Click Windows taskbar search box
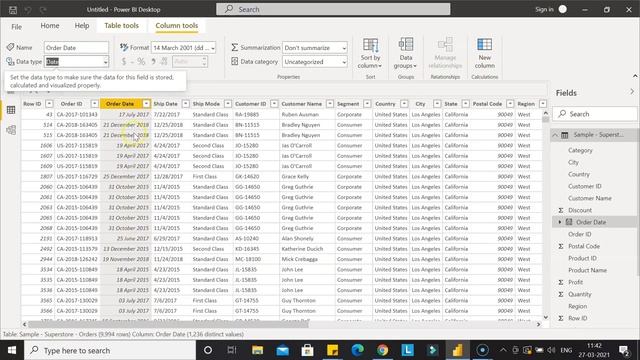This screenshot has width=640, height=360. 110,350
